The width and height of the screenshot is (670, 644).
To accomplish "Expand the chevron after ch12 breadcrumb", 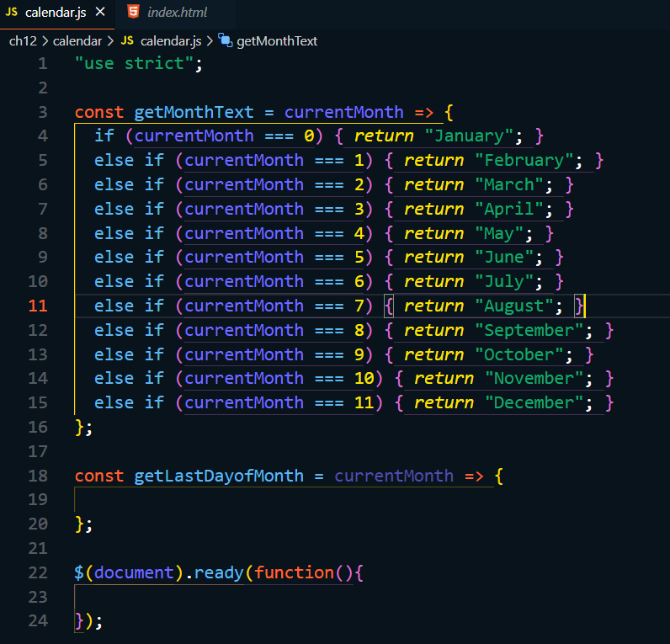I will click(x=45, y=41).
